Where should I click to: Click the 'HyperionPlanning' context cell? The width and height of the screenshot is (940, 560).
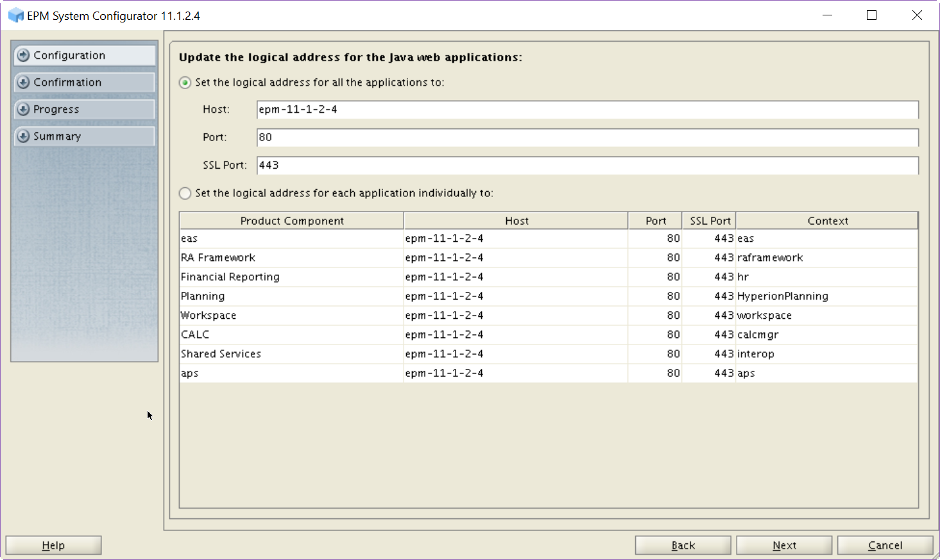click(827, 296)
